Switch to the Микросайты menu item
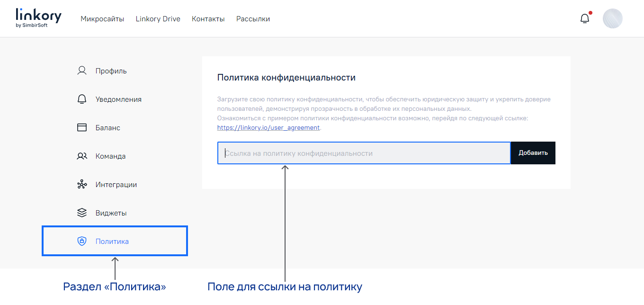This screenshot has height=305, width=644. point(102,18)
